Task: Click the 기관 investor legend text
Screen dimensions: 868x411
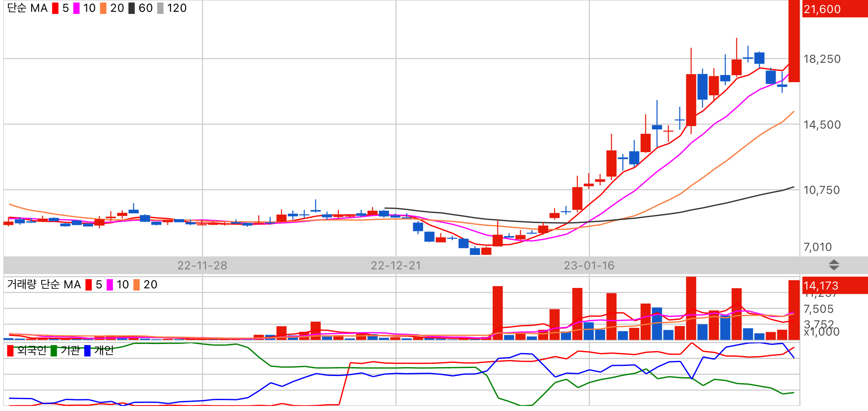Action: pyautogui.click(x=70, y=350)
